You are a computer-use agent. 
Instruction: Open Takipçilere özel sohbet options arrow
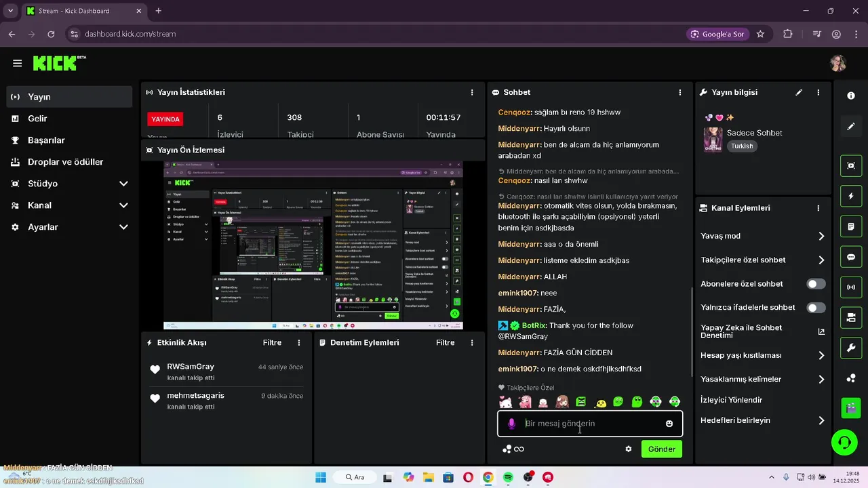click(821, 260)
